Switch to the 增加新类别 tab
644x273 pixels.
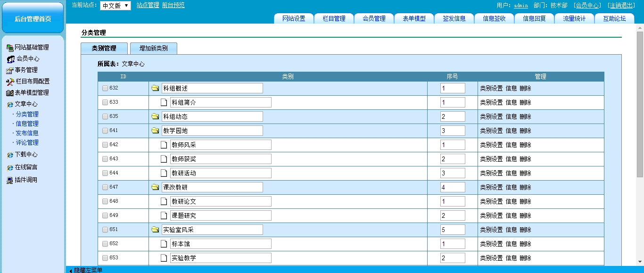pyautogui.click(x=153, y=48)
